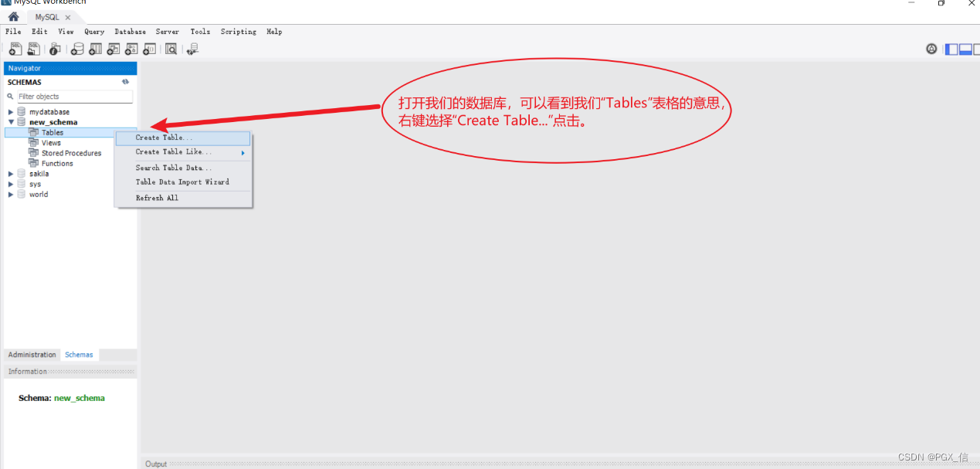Screen dimensions: 980x469
Task: Click the reconnect to DBMS toolbar icon
Action: point(192,49)
